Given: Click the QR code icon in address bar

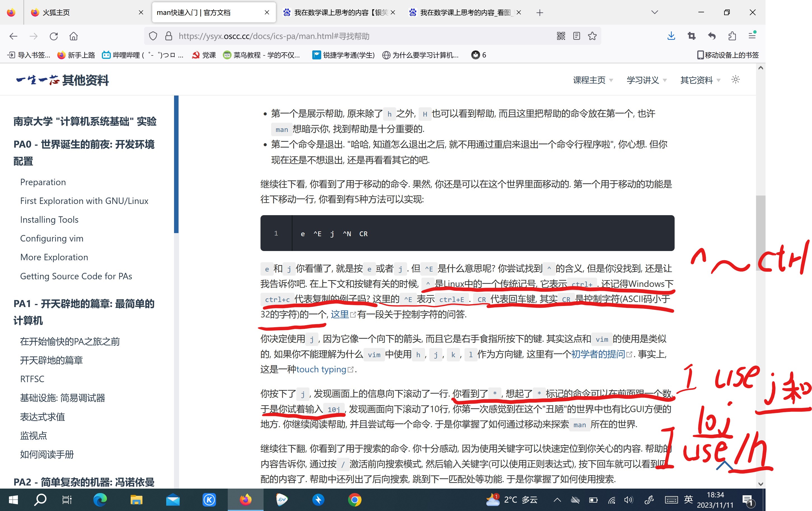Looking at the screenshot, I should (561, 36).
